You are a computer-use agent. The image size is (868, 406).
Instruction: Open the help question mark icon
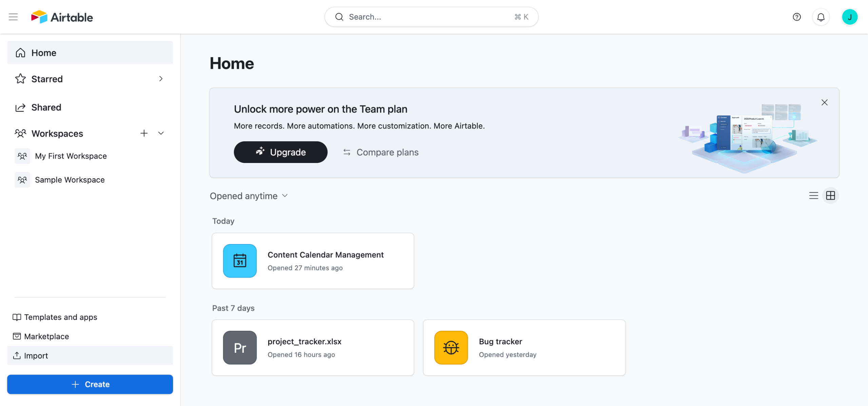coord(796,17)
